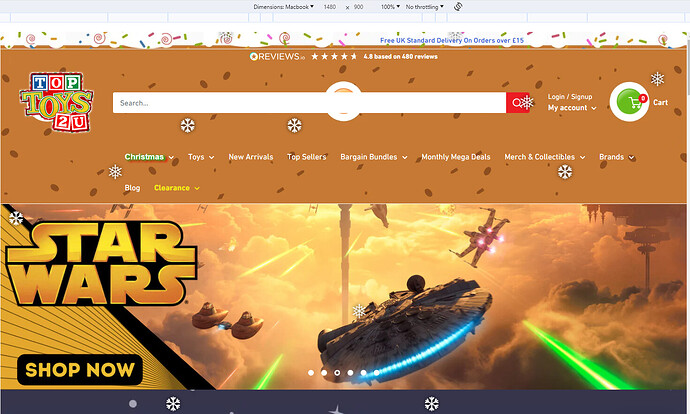690x414 pixels.
Task: Click the SHOP NOW banner button
Action: 80,370
